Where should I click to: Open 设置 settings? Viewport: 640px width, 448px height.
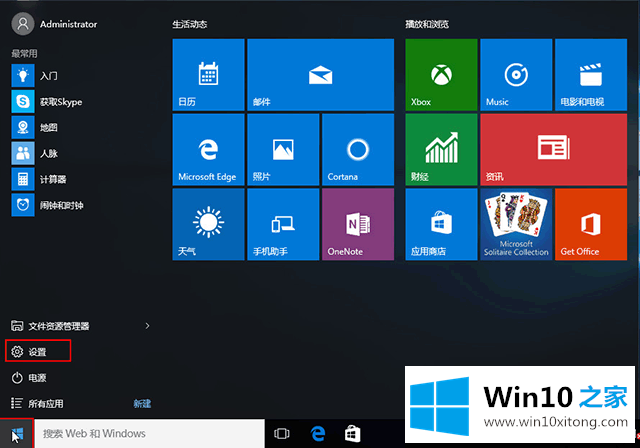pyautogui.click(x=38, y=351)
